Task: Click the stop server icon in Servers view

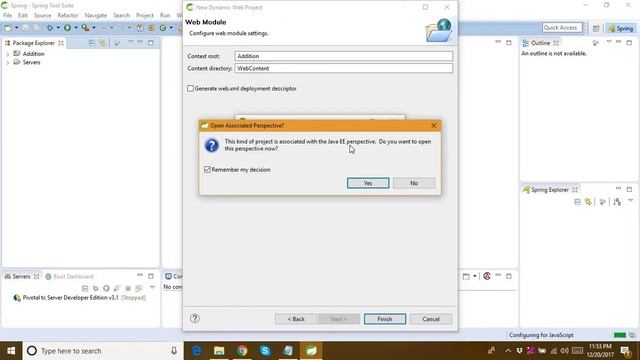Action: point(128,288)
